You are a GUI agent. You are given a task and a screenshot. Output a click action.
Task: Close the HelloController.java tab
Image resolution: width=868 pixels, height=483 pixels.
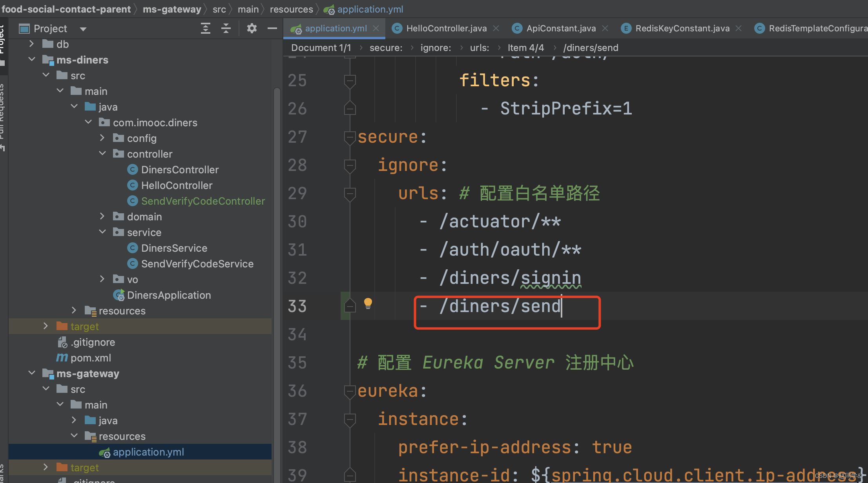496,28
